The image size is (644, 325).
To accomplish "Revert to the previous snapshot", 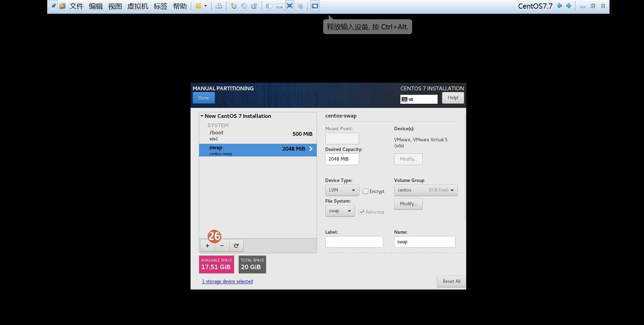I will [244, 6].
